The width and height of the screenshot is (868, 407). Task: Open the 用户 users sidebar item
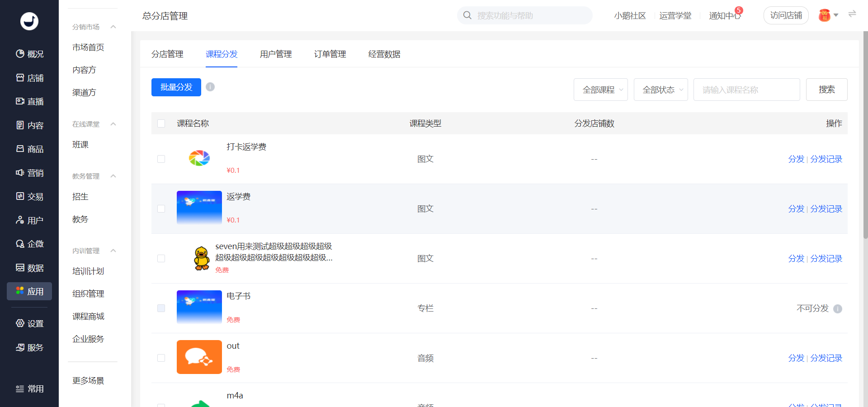pyautogui.click(x=29, y=220)
